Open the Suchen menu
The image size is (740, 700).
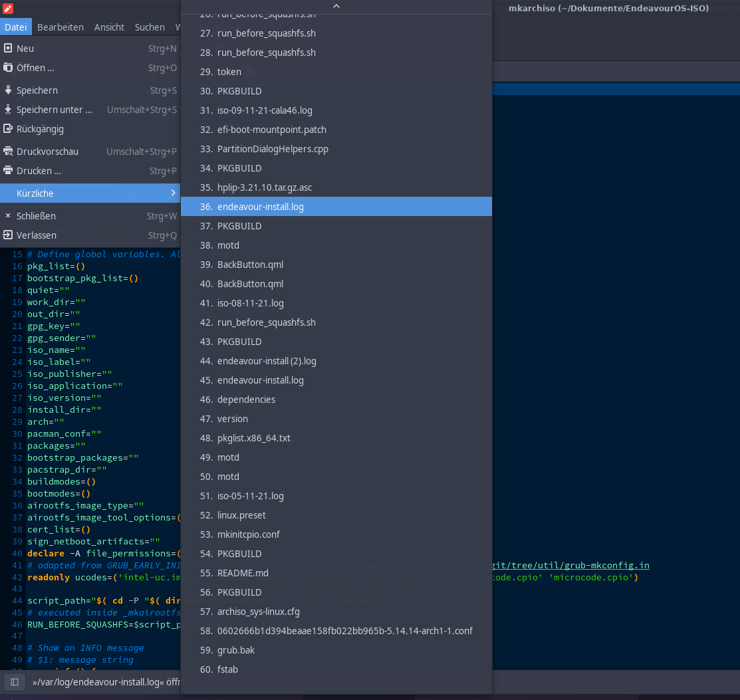pos(150,27)
